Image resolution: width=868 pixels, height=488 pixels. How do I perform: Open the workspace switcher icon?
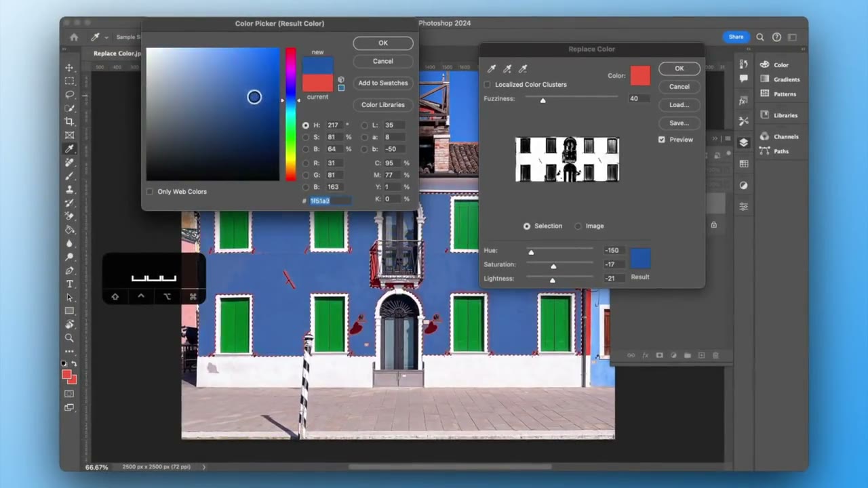(x=793, y=37)
